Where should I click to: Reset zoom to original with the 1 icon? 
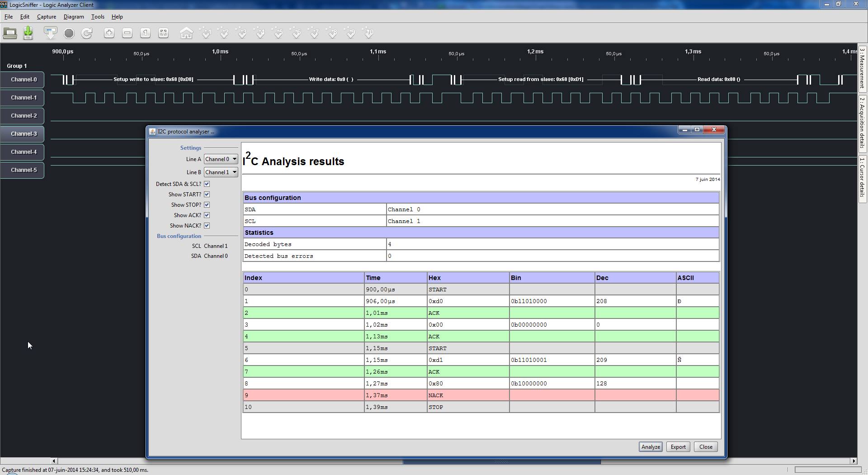point(145,33)
